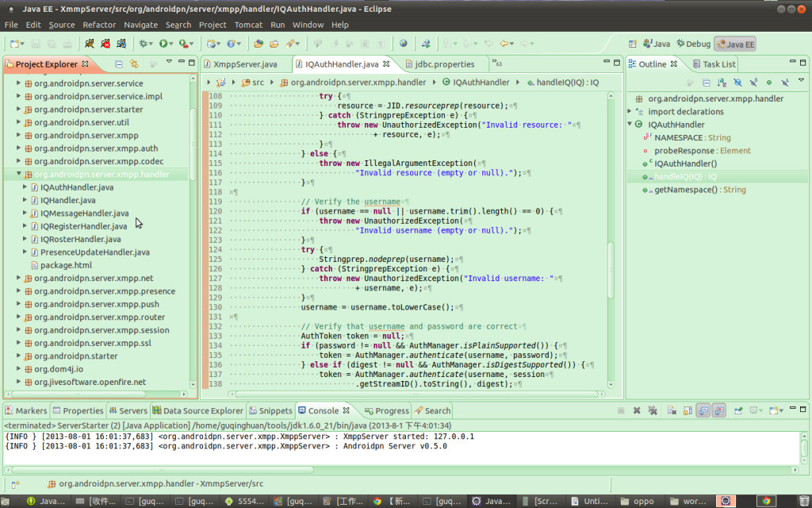This screenshot has height=508, width=812.
Task: Click Collapse All in Project Explorer
Action: [118, 63]
